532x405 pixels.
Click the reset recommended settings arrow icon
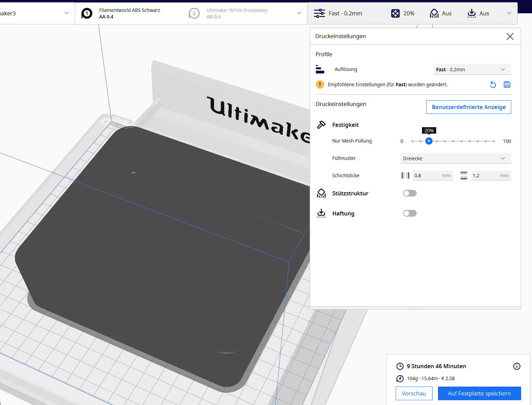coord(493,85)
